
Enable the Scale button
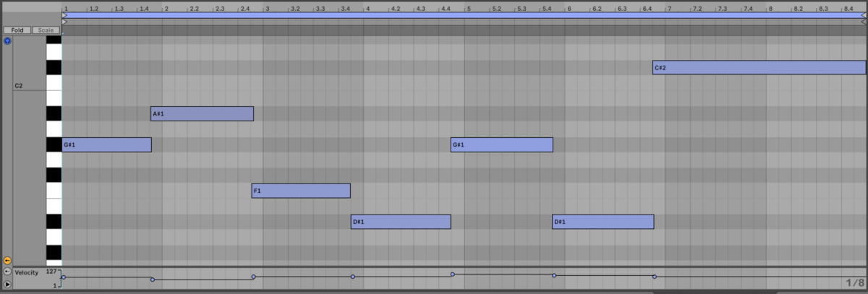click(45, 30)
